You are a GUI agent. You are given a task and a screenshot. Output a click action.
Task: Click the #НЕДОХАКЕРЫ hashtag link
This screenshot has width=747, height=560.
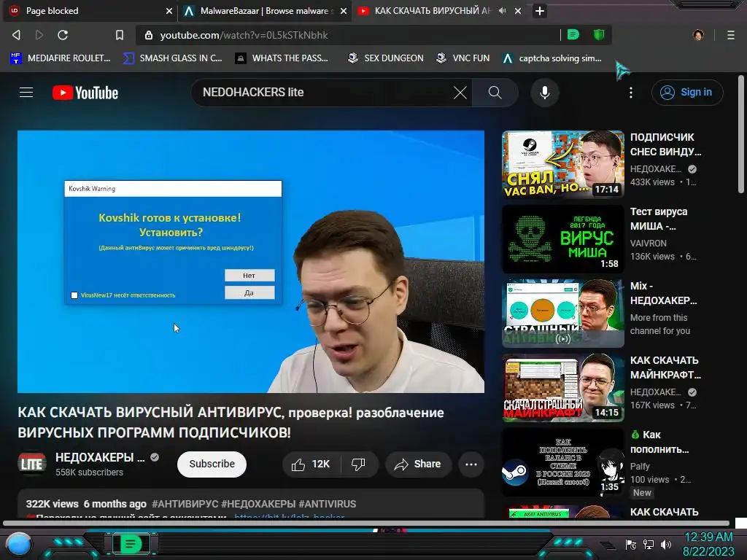pyautogui.click(x=258, y=504)
